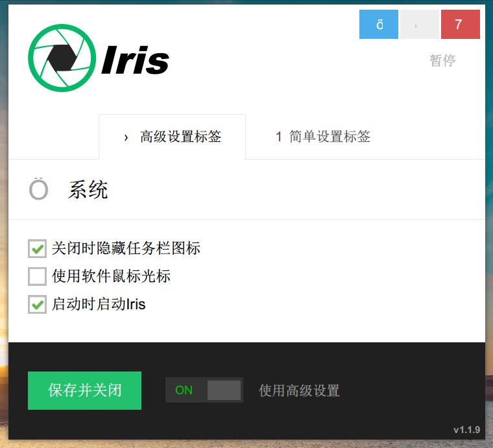493x448 pixels.
Task: Click the gear icon beside the 系统 heading
Action: tap(39, 189)
